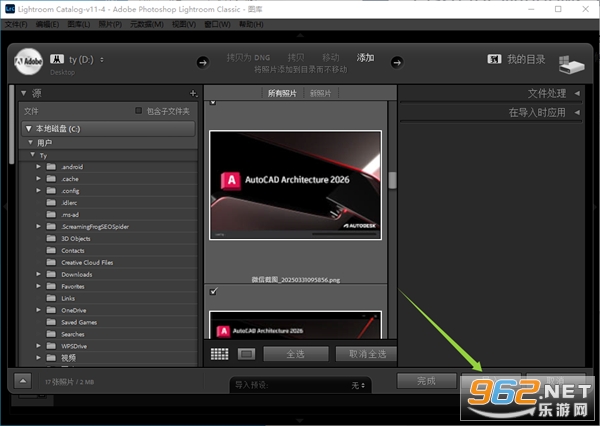This screenshot has width=600, height=426.
Task: Expand the .ScreamingFrogSEOSpider folder
Action: (x=38, y=226)
